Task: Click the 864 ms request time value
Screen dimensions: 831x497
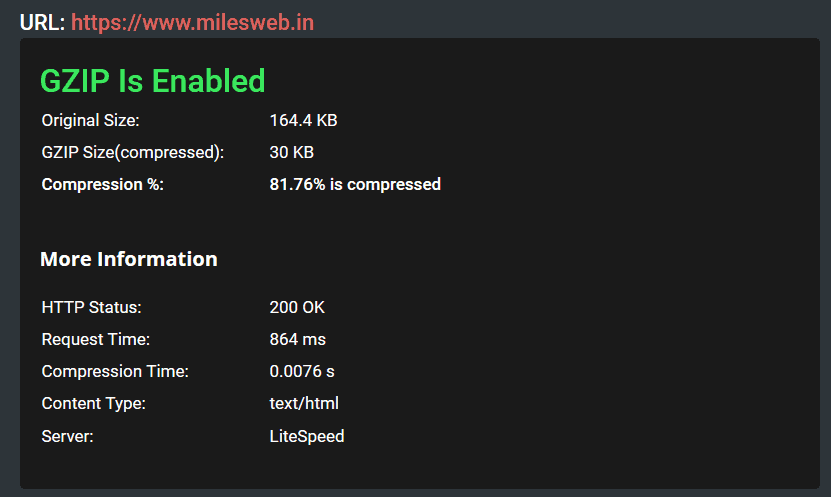Action: coord(297,340)
